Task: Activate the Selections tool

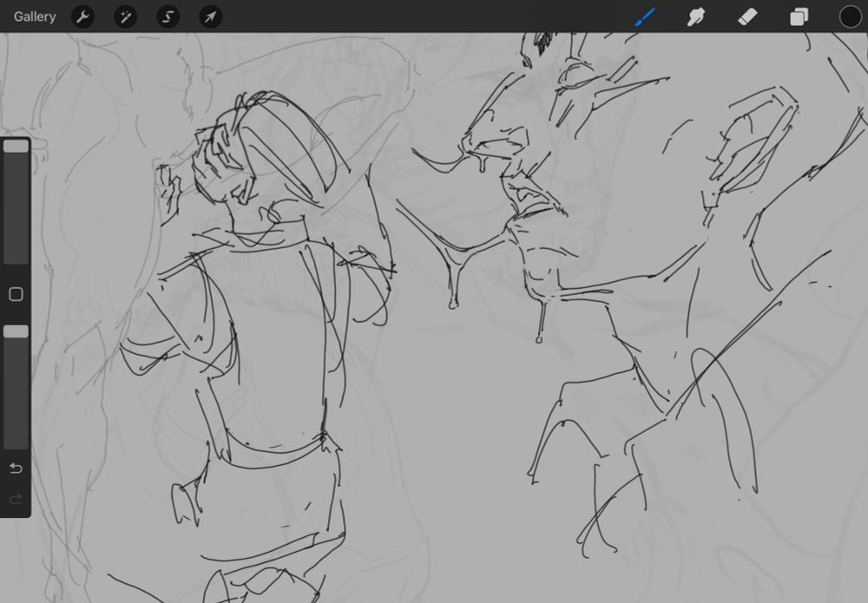Action: coord(168,16)
